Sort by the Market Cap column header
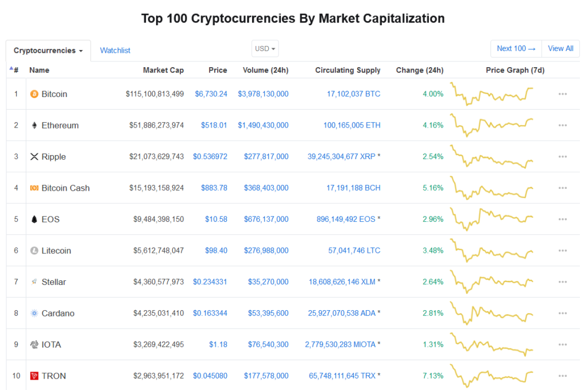The image size is (588, 390). 163,70
